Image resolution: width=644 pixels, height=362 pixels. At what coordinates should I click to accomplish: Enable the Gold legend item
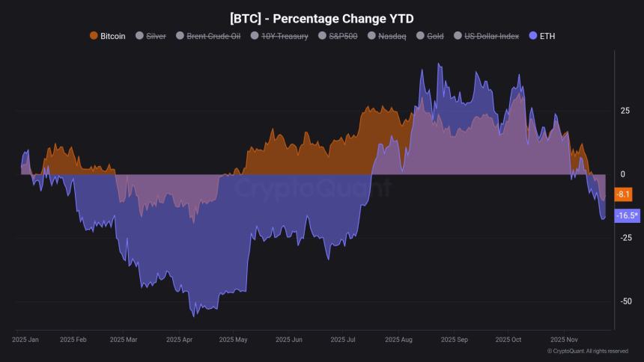[x=435, y=36]
